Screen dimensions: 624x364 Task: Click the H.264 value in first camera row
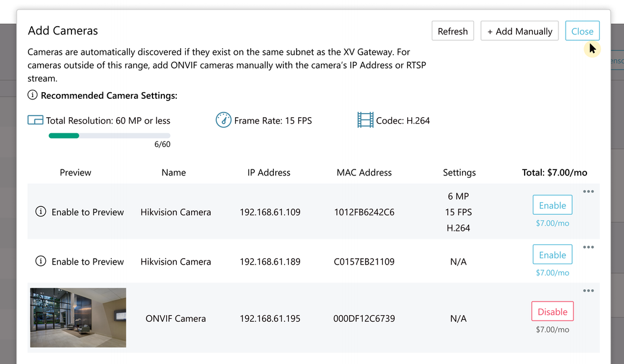(458, 228)
